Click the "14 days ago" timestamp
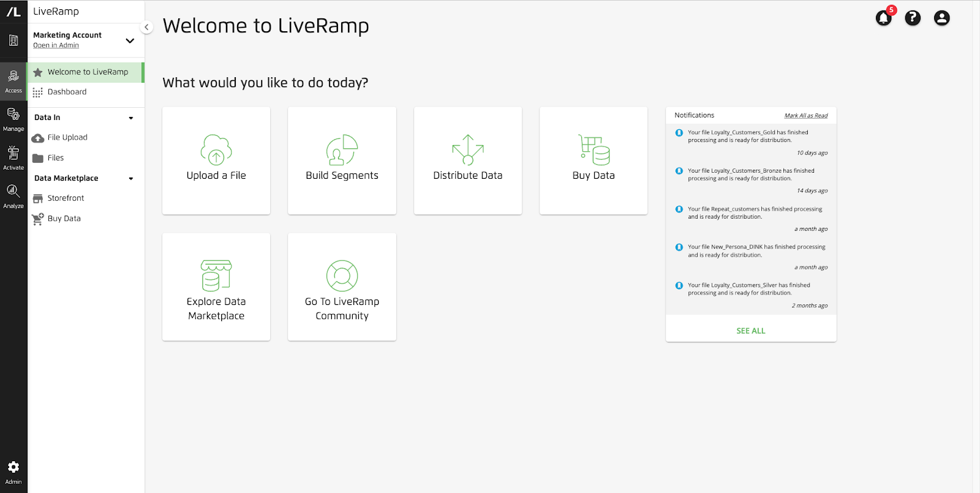 pyautogui.click(x=812, y=191)
